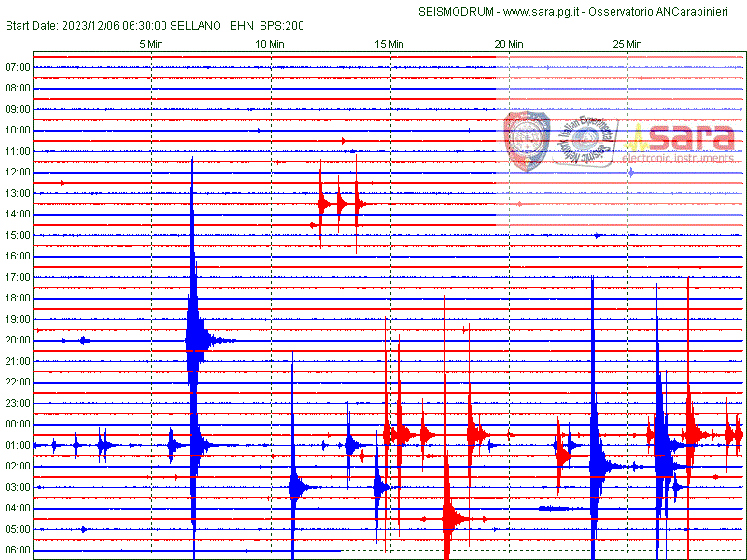Select the 10 Min time axis marker
The height and width of the screenshot is (560, 747).
[270, 44]
